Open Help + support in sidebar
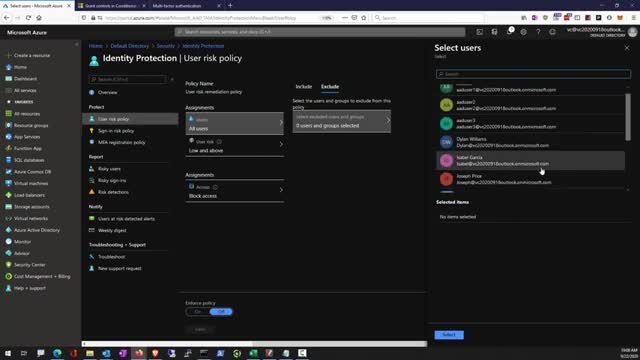This screenshot has width=640, height=360. point(25,288)
